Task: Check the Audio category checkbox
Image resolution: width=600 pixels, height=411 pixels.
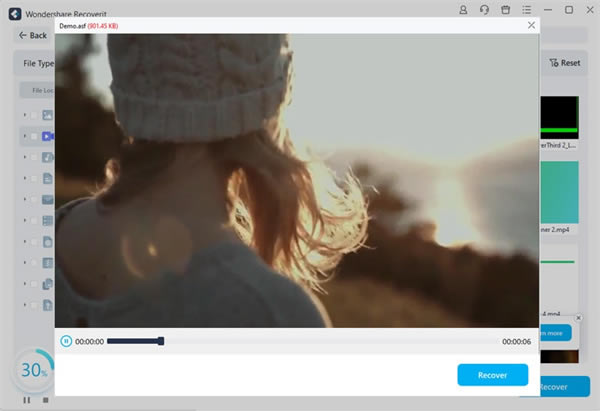Action: point(34,157)
